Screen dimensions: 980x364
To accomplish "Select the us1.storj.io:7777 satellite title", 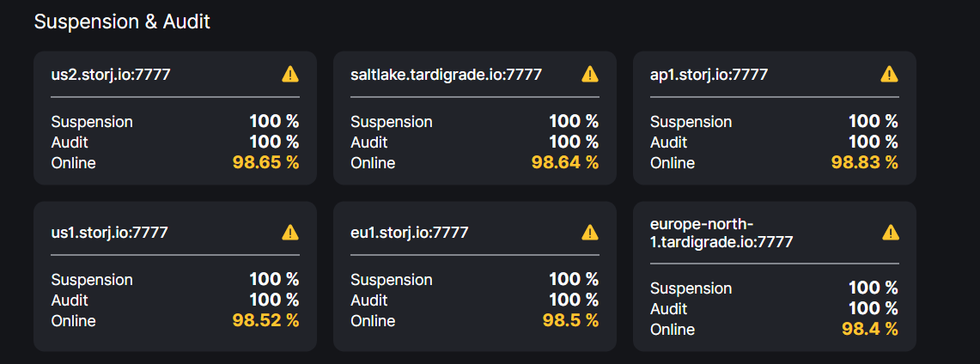I will [x=109, y=232].
